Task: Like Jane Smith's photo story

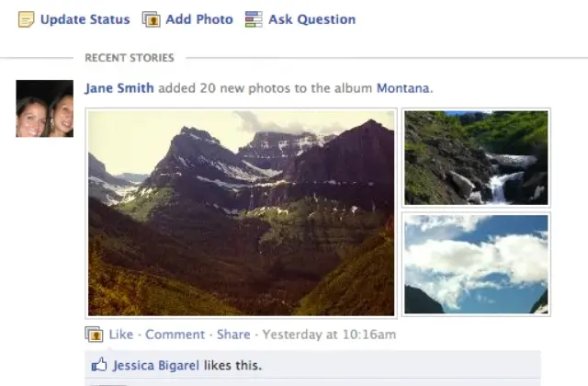Action: point(121,335)
